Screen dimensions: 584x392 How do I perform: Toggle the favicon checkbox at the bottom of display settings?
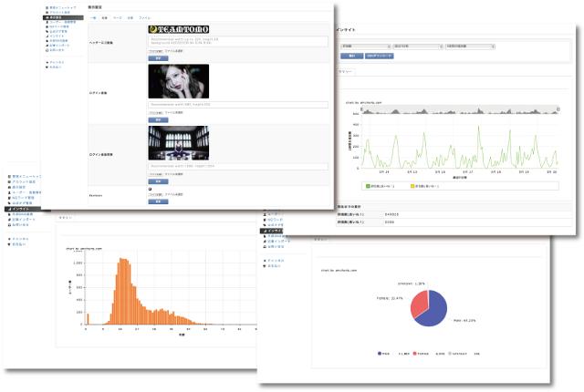point(150,190)
